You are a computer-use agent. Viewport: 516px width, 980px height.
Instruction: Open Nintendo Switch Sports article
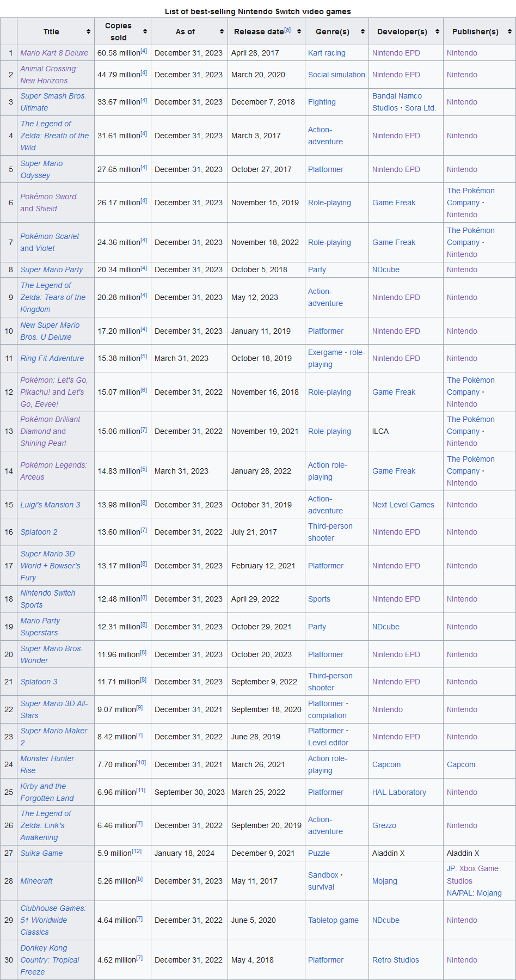pos(48,599)
